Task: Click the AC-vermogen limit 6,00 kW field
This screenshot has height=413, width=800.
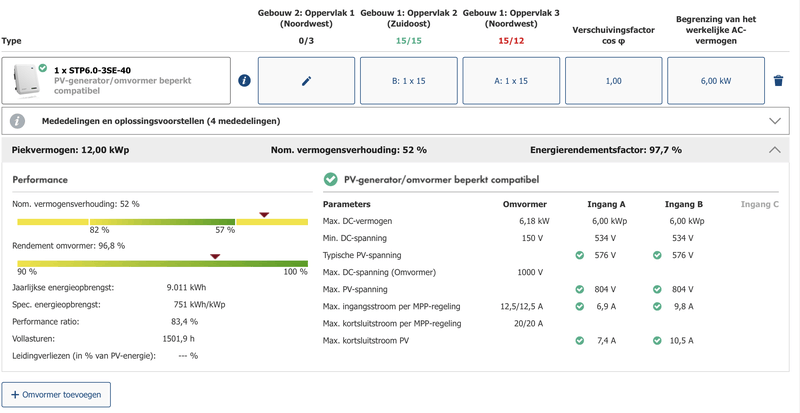Action: [x=715, y=81]
